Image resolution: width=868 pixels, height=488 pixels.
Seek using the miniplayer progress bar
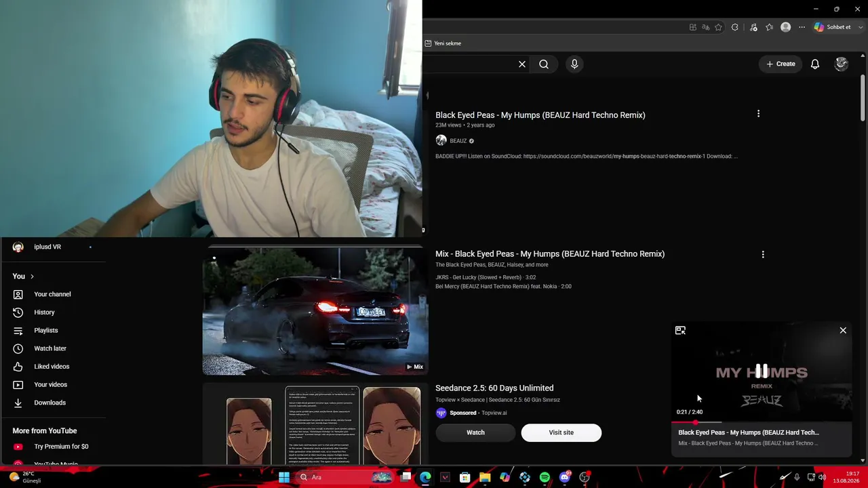click(762, 422)
